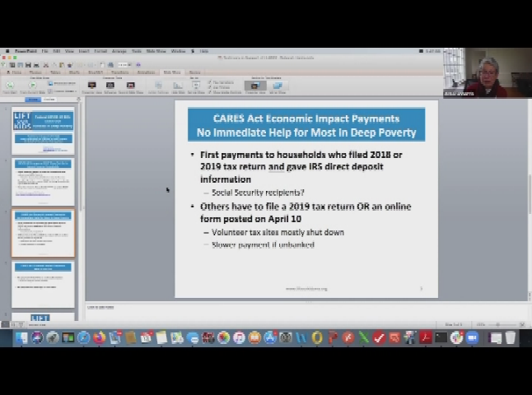Switch to Slide Sorter view in status bar
This screenshot has width=532, height=395.
point(13,324)
